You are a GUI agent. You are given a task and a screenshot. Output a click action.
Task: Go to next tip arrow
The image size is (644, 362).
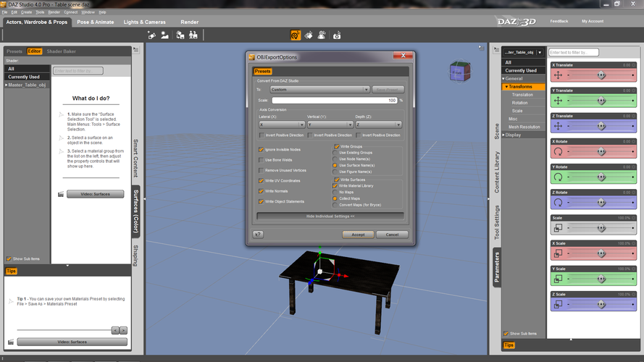(x=123, y=330)
